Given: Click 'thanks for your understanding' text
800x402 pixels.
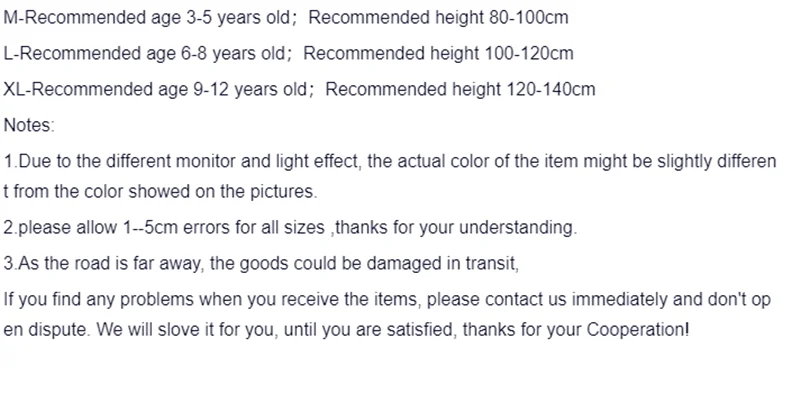Looking at the screenshot, I should 456,227.
